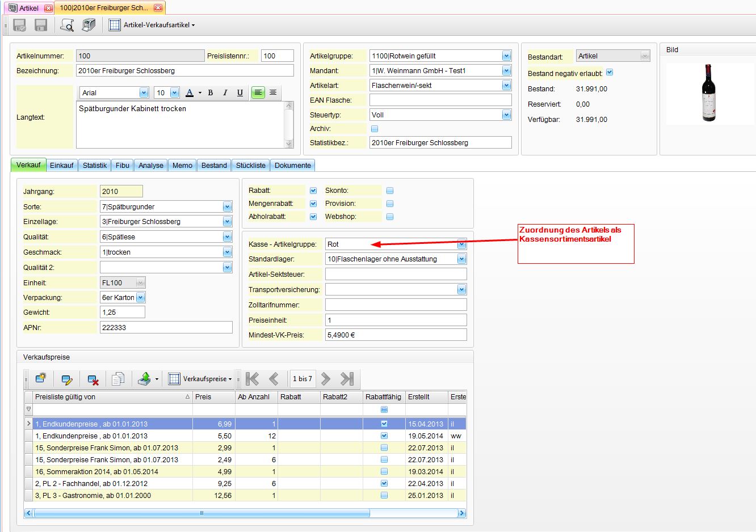Delete selected price entry with red X icon
The width and height of the screenshot is (756, 532).
[93, 379]
